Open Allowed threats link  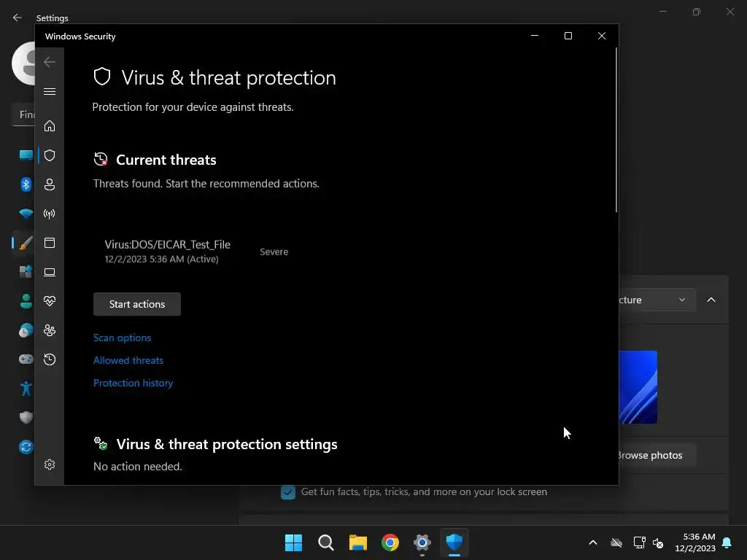pos(128,360)
